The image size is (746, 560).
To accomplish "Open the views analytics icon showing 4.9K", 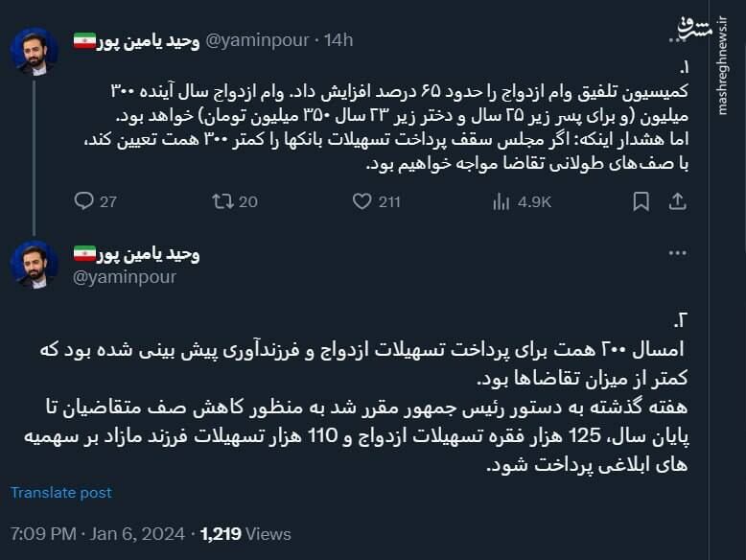I will tap(501, 201).
